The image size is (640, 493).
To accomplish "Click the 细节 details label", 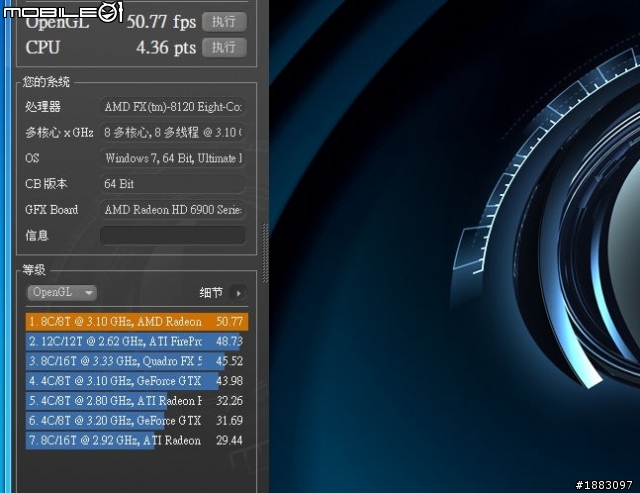I will (x=211, y=293).
